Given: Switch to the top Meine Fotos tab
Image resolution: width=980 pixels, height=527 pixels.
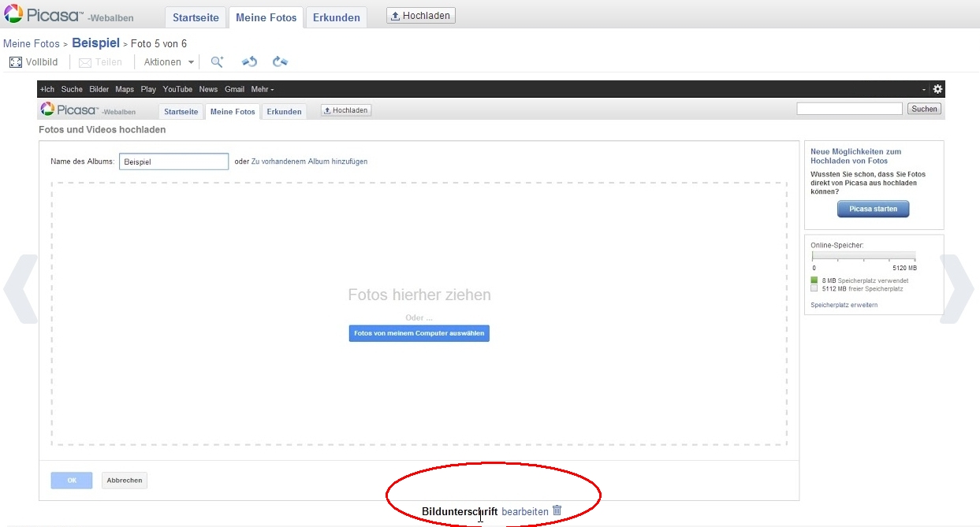Looking at the screenshot, I should (x=266, y=17).
